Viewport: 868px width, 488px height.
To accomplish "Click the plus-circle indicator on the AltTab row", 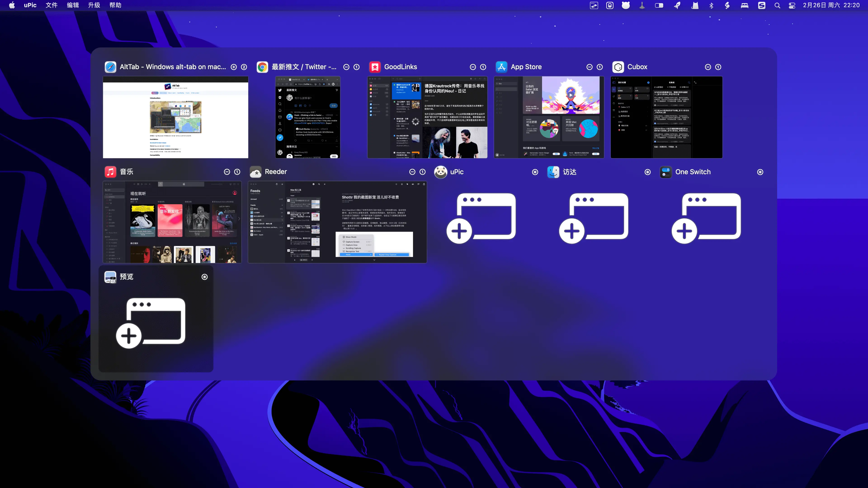I will click(234, 67).
